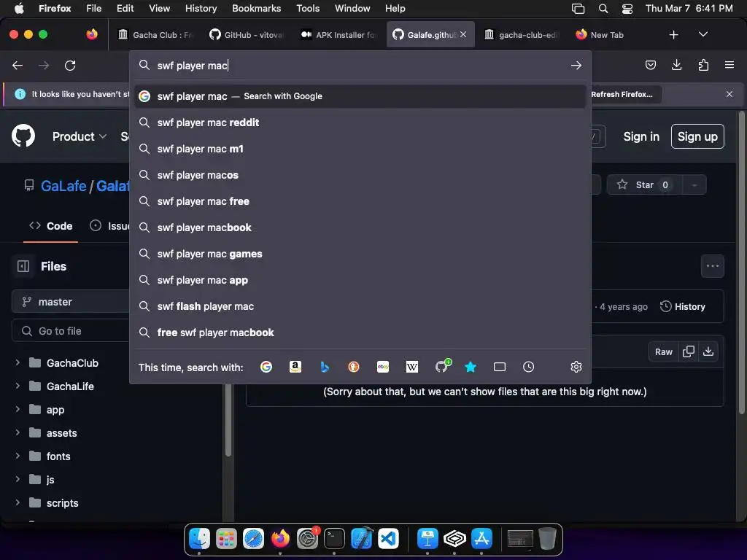Select suggestion swf player macos

tap(360, 175)
